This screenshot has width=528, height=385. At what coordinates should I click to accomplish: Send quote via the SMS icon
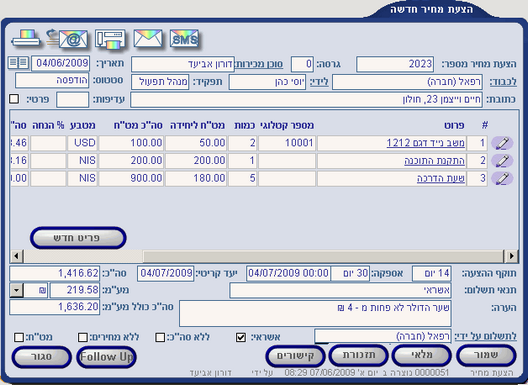point(184,39)
